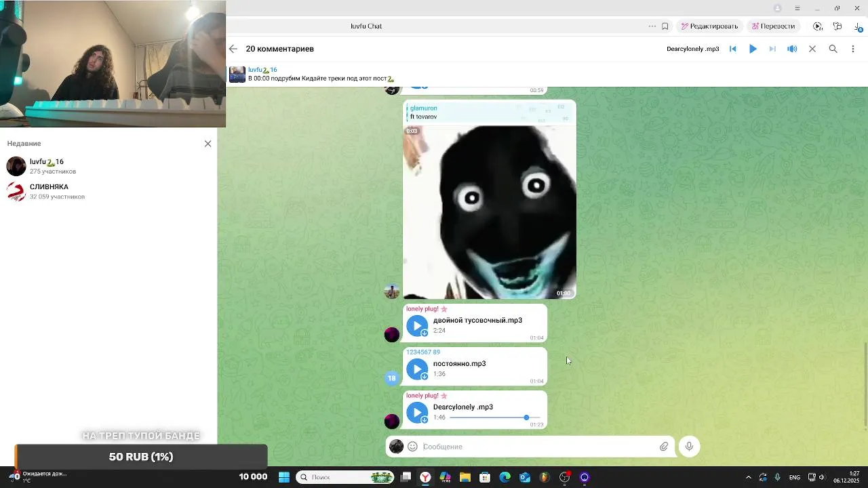The width and height of the screenshot is (868, 488).
Task: Click the lonely plug! name above двойной тусовочный.mp3
Action: [427, 309]
